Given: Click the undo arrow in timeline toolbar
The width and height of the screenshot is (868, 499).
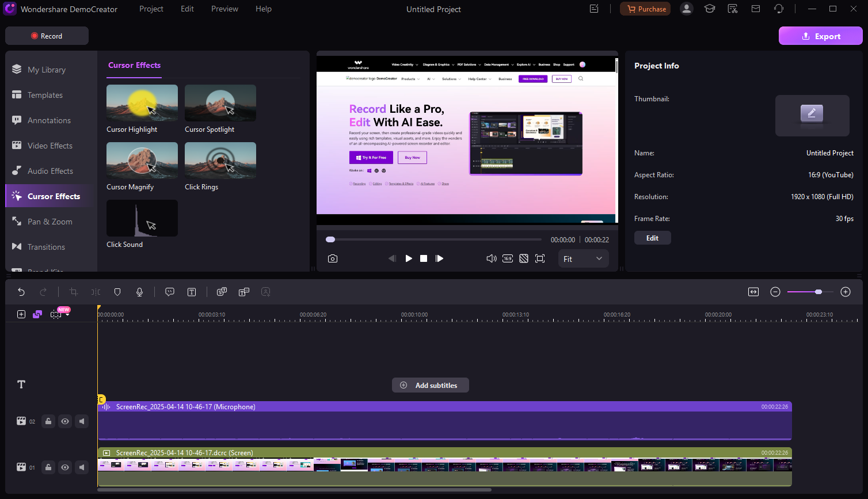Looking at the screenshot, I should point(21,292).
